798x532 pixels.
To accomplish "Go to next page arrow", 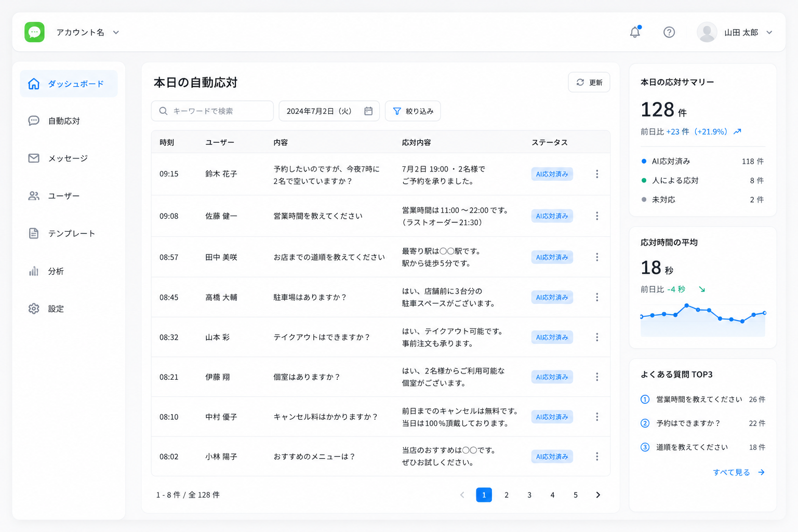I will [x=598, y=495].
